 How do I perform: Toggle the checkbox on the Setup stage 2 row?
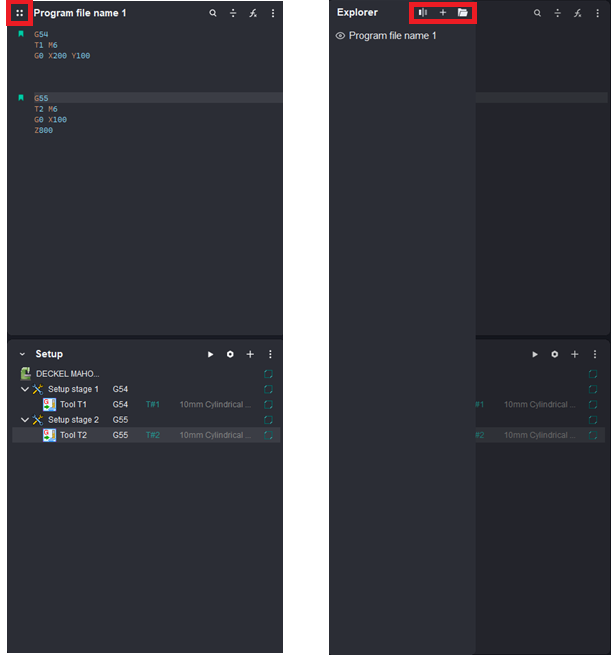pyautogui.click(x=268, y=420)
